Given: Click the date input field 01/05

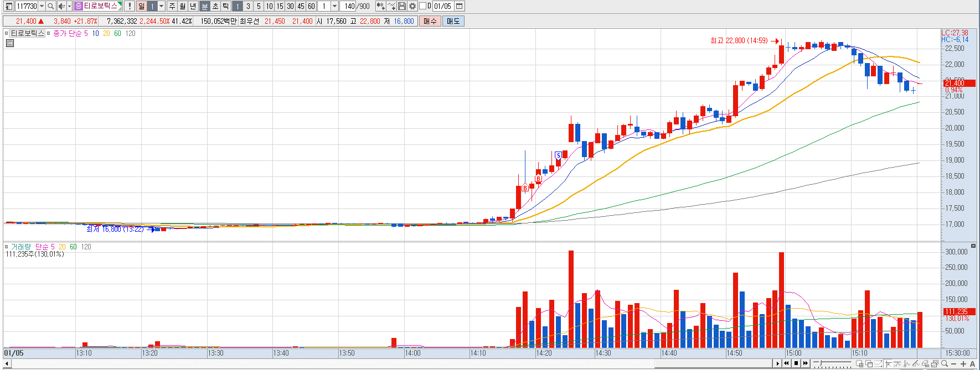Looking at the screenshot, I should click(x=443, y=6).
